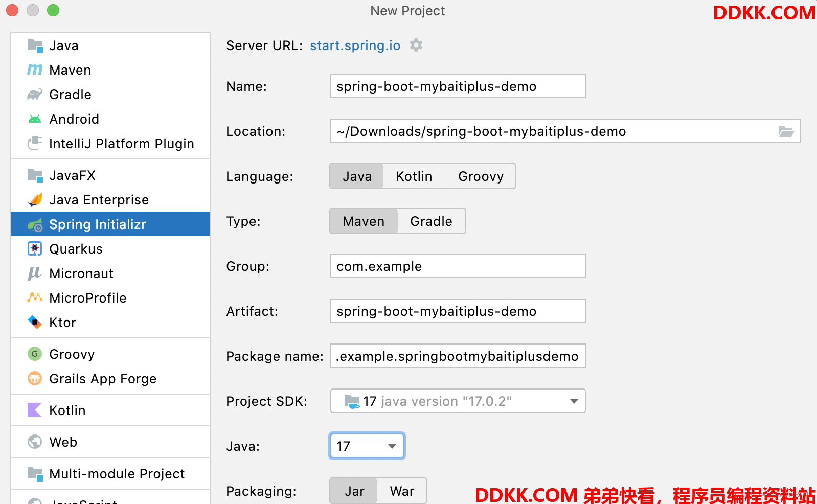Browse for location with folder icon
The width and height of the screenshot is (817, 504).
point(786,131)
